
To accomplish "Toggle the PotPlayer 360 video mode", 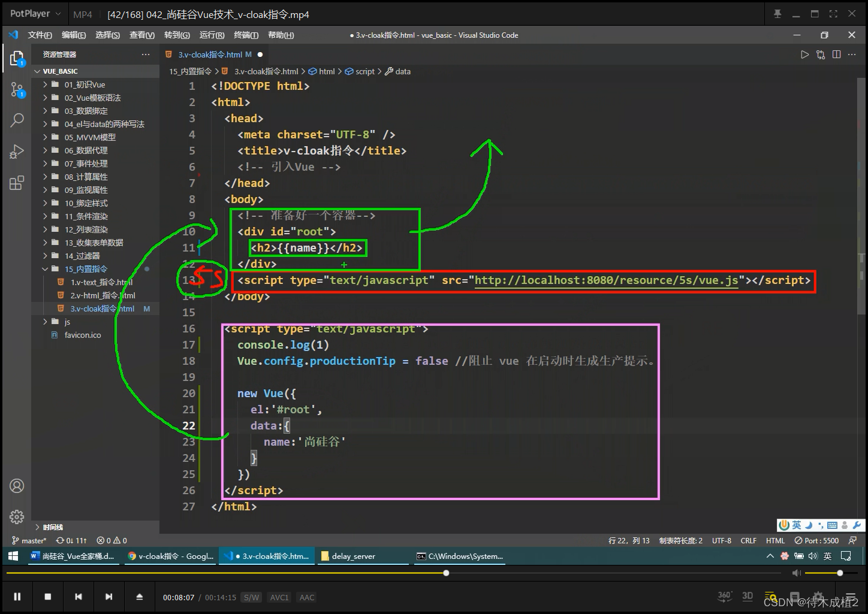I will [x=725, y=596].
